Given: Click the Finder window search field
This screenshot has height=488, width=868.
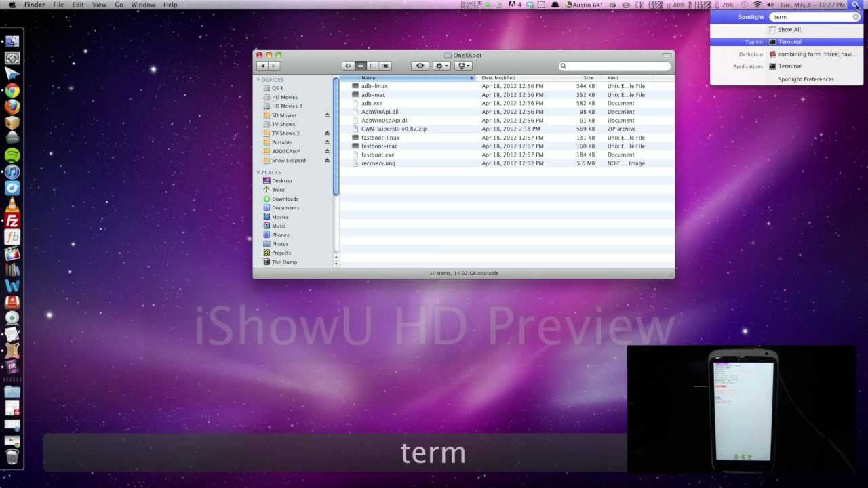Looking at the screenshot, I should (615, 66).
